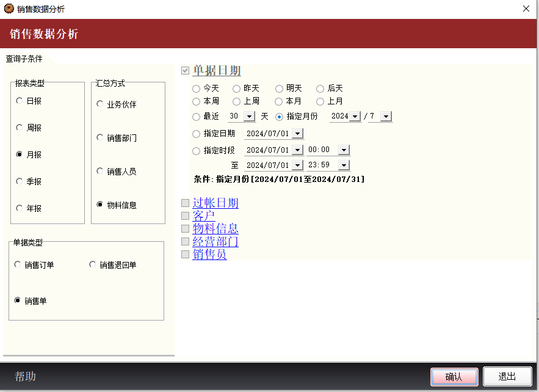539x392 pixels.
Task: Select the 明天 date option
Action: tap(279, 89)
